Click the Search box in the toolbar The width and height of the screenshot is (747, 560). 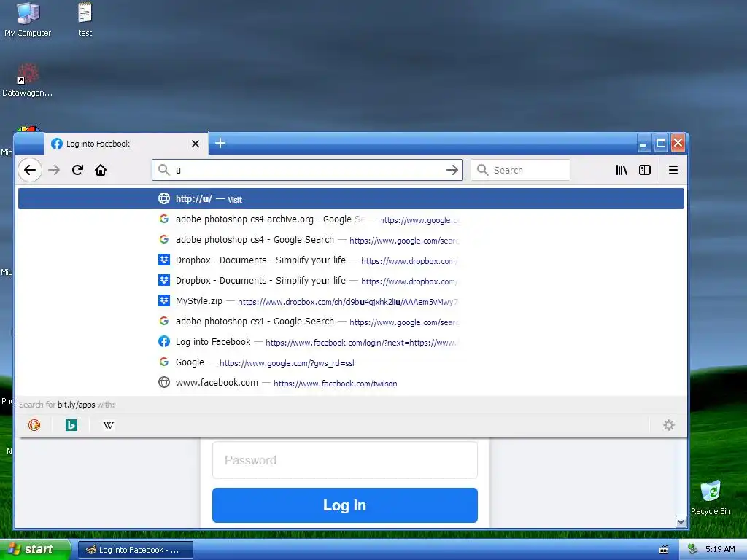coord(520,170)
